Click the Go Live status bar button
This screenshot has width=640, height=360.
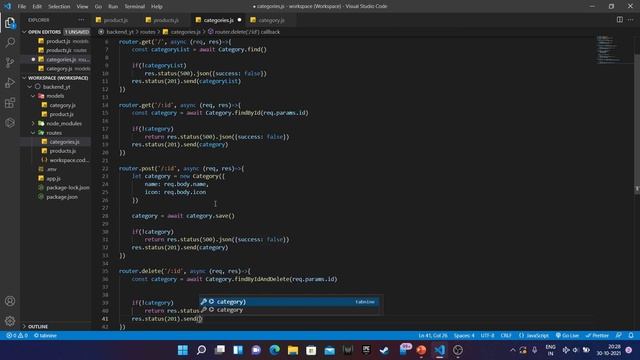click(567, 336)
